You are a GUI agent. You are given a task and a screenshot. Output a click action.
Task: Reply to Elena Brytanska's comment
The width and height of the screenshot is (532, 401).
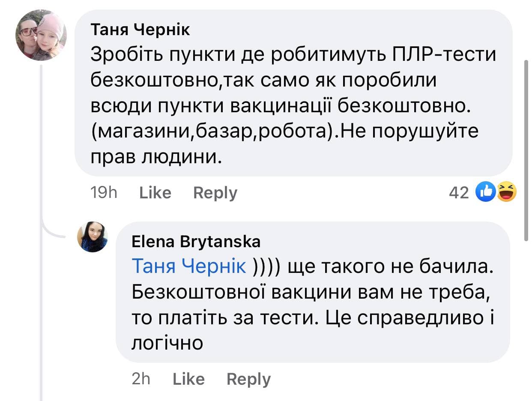248,379
